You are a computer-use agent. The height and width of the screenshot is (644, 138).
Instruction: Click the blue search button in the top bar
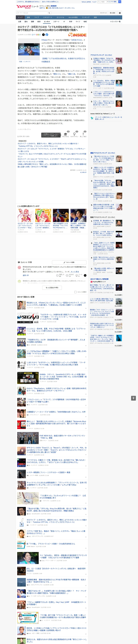tap(120, 2)
